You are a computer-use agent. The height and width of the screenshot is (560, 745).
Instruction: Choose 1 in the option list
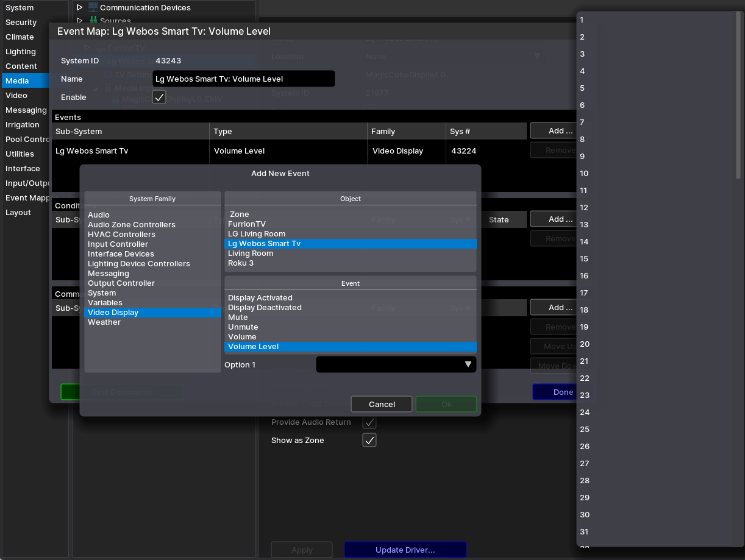656,19
